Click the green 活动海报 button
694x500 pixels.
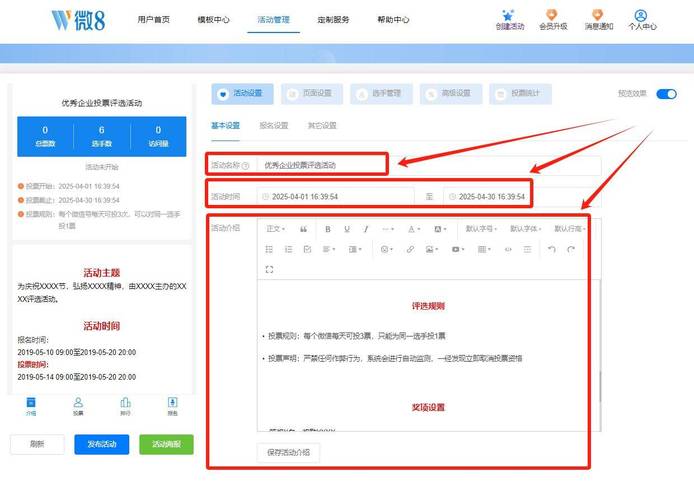click(166, 444)
